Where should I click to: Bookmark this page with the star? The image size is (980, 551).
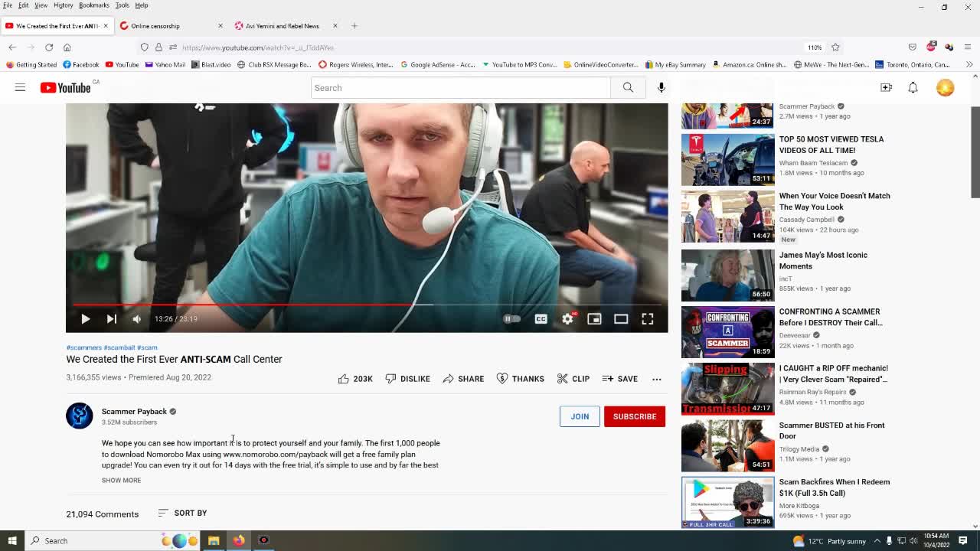pos(835,47)
